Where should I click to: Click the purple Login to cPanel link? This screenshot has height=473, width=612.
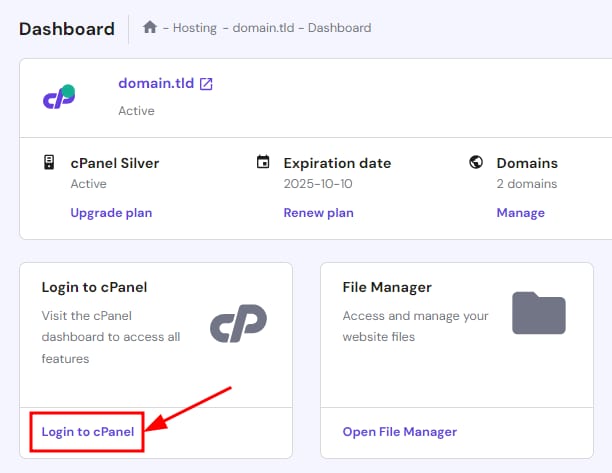[x=87, y=432]
